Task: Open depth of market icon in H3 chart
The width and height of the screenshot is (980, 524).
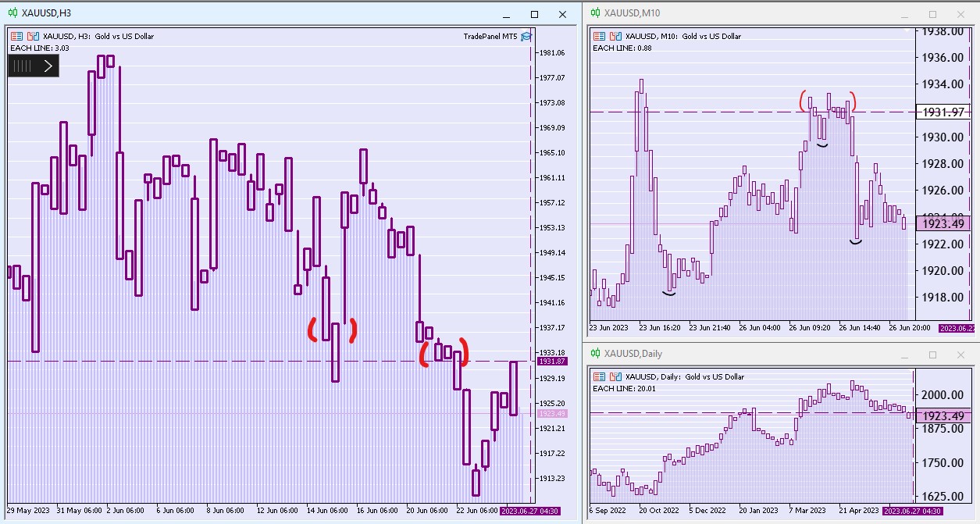Action: [x=33, y=36]
